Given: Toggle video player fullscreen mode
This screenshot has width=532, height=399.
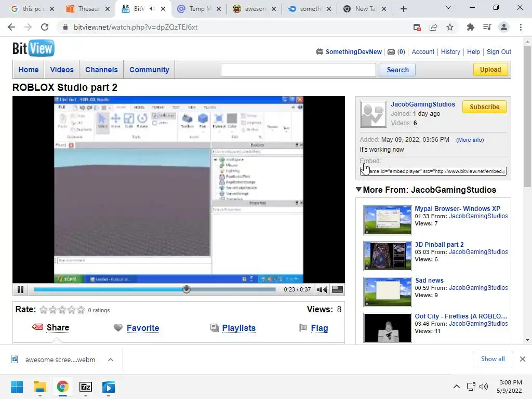Looking at the screenshot, I should coord(337,289).
